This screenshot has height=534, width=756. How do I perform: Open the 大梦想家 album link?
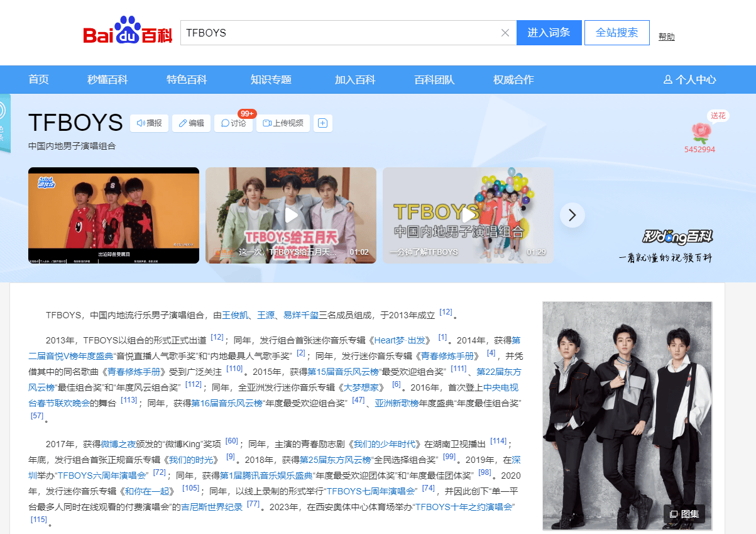[x=361, y=387]
